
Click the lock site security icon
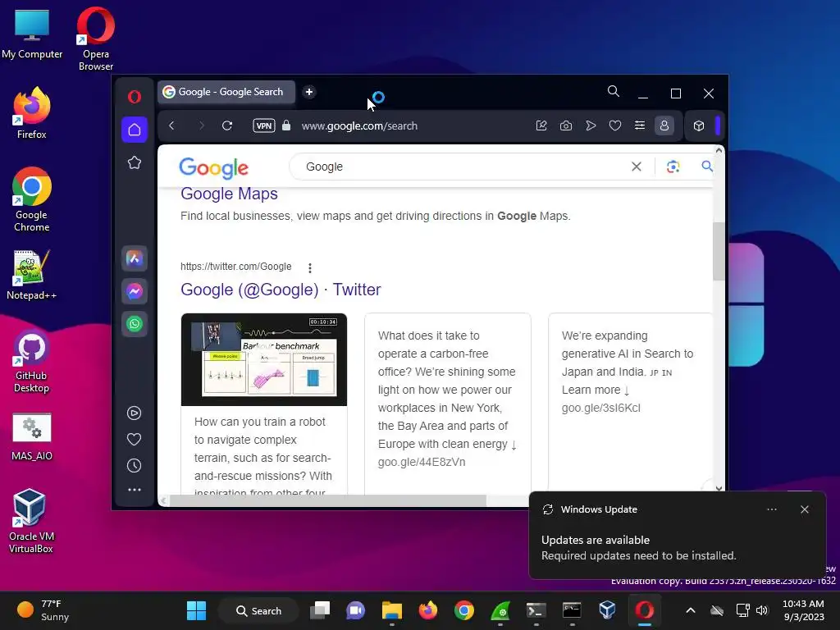(x=286, y=126)
